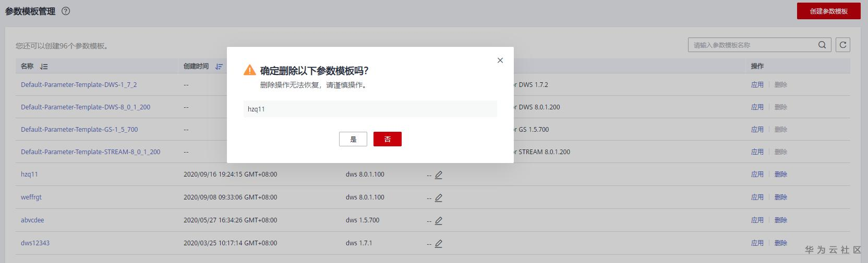Close the delete confirmation dialog
This screenshot has width=868, height=263.
click(x=500, y=60)
